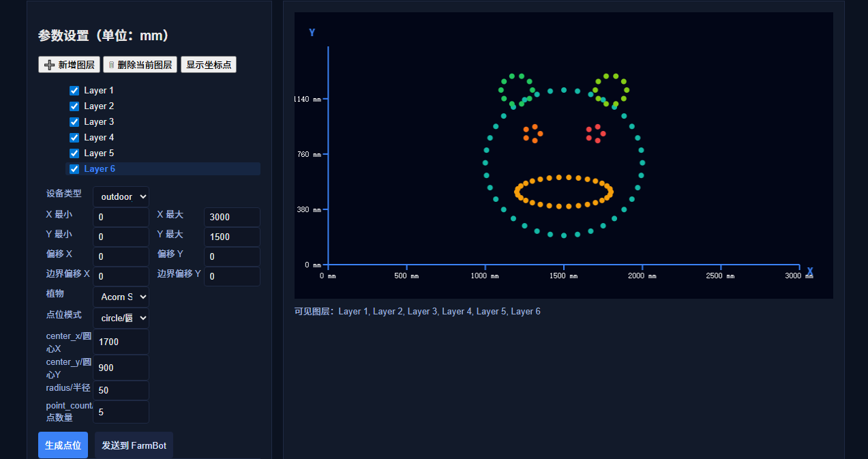The image size is (868, 459).
Task: Focus the Y 最大 input field
Action: pos(232,237)
